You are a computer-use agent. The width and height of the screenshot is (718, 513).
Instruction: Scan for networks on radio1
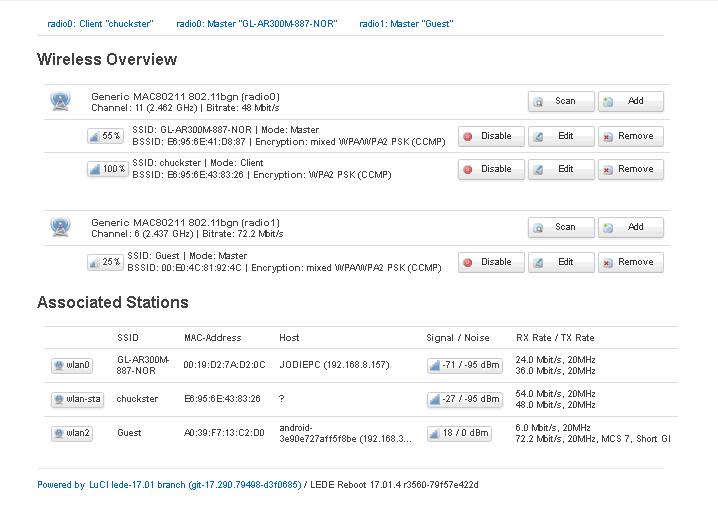pyautogui.click(x=561, y=227)
